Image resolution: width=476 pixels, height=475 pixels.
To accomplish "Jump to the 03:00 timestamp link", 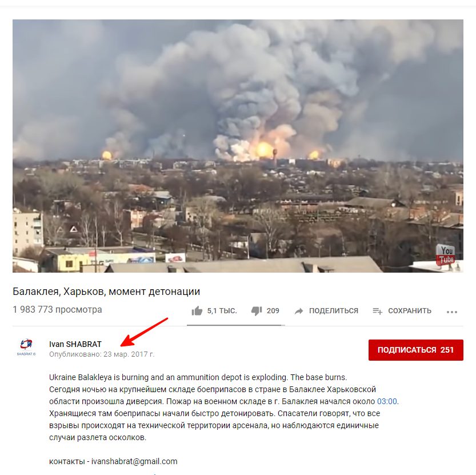I will pyautogui.click(x=387, y=401).
